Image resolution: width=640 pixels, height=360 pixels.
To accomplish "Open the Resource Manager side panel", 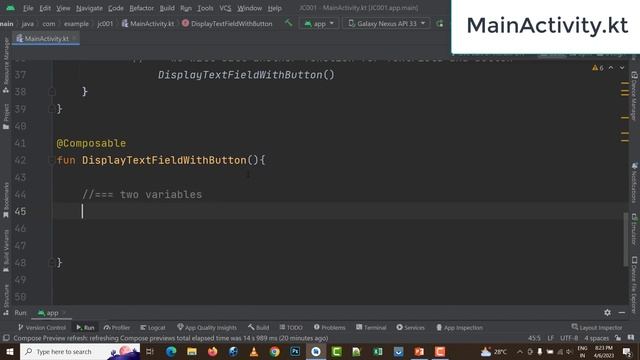I will tap(6, 65).
